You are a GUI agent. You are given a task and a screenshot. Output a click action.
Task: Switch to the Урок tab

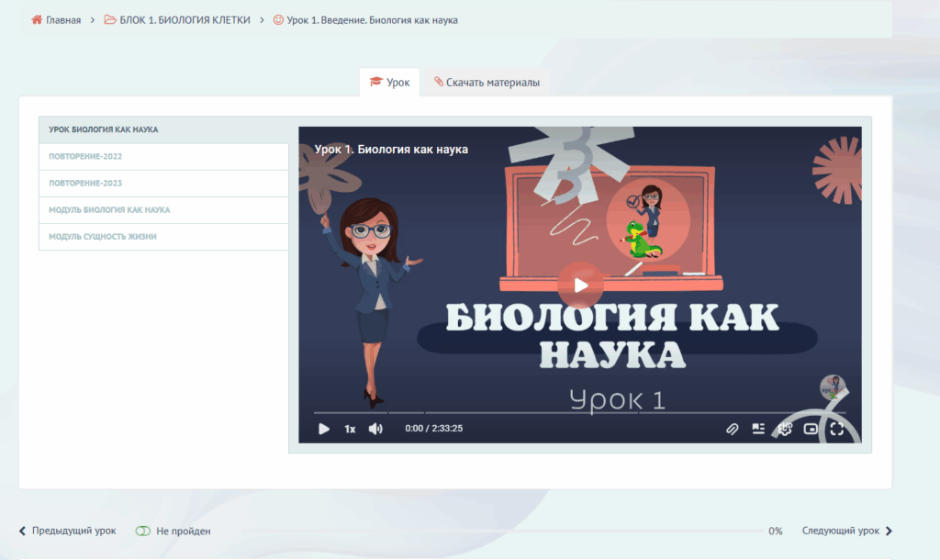coord(389,82)
